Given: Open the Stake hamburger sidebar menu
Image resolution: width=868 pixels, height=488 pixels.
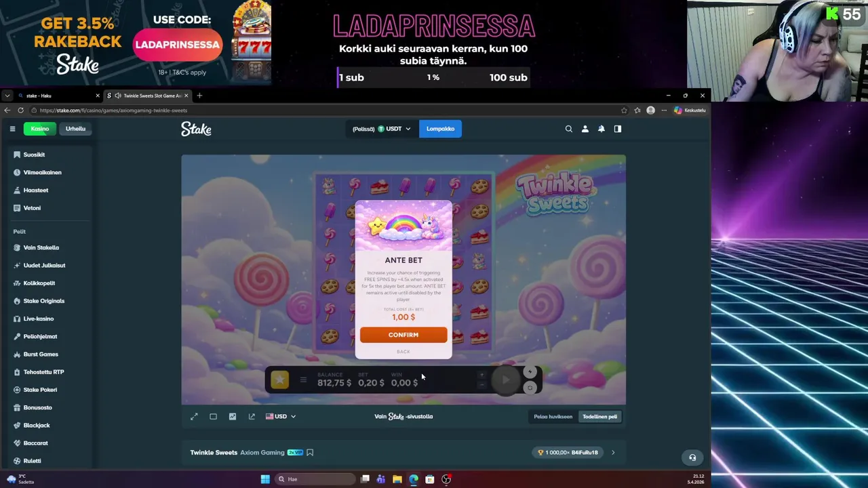Looking at the screenshot, I should 12,129.
